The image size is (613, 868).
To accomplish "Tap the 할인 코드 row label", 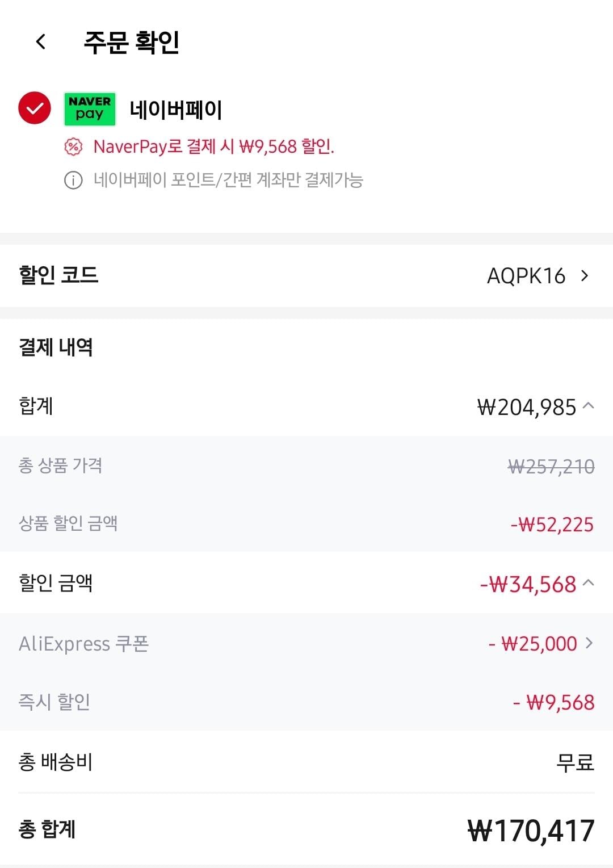I will pos(58,275).
